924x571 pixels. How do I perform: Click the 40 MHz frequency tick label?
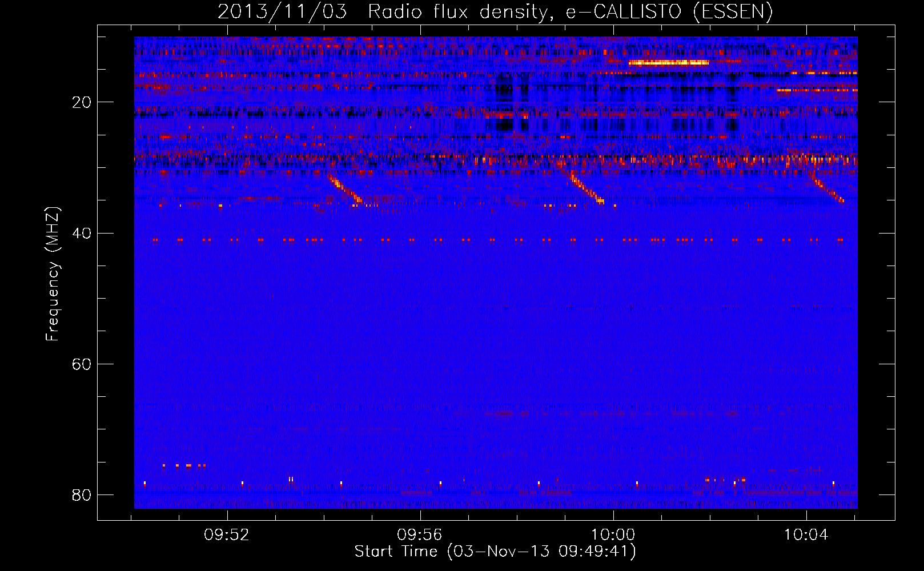pyautogui.click(x=82, y=233)
